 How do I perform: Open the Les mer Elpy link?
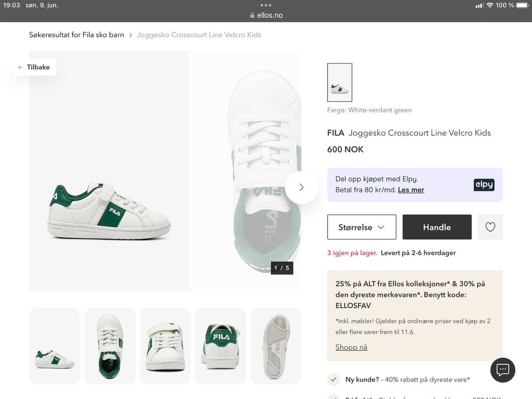(x=411, y=190)
